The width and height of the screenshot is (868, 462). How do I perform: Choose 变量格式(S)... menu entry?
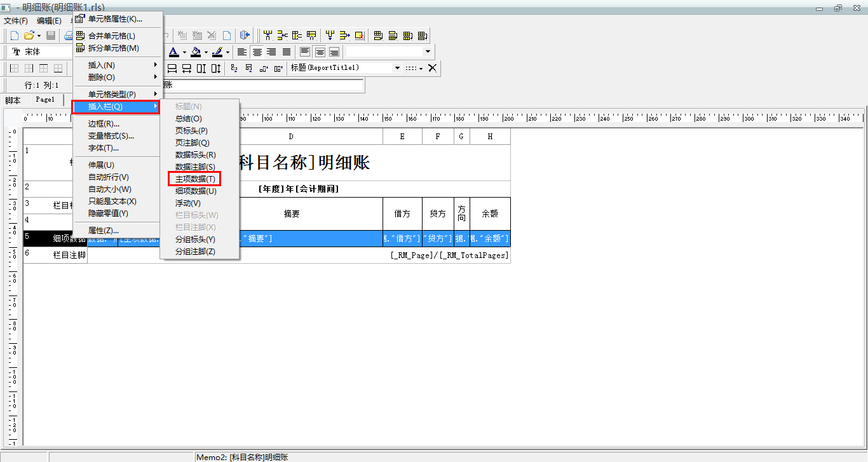click(x=118, y=136)
